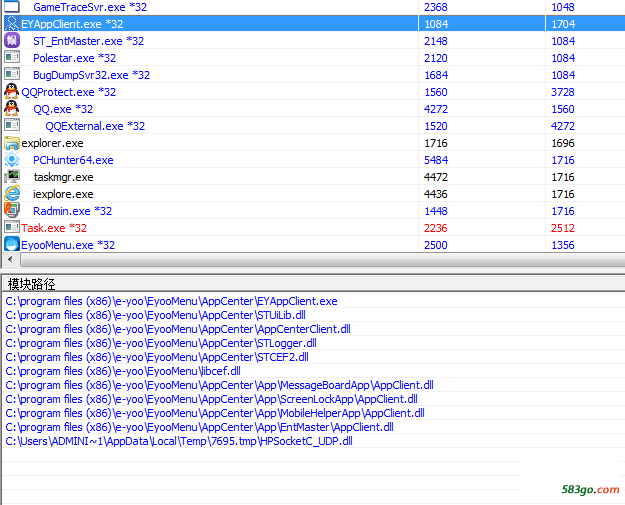
Task: Click the taskmgr.exe monitor icon
Action: click(12, 177)
